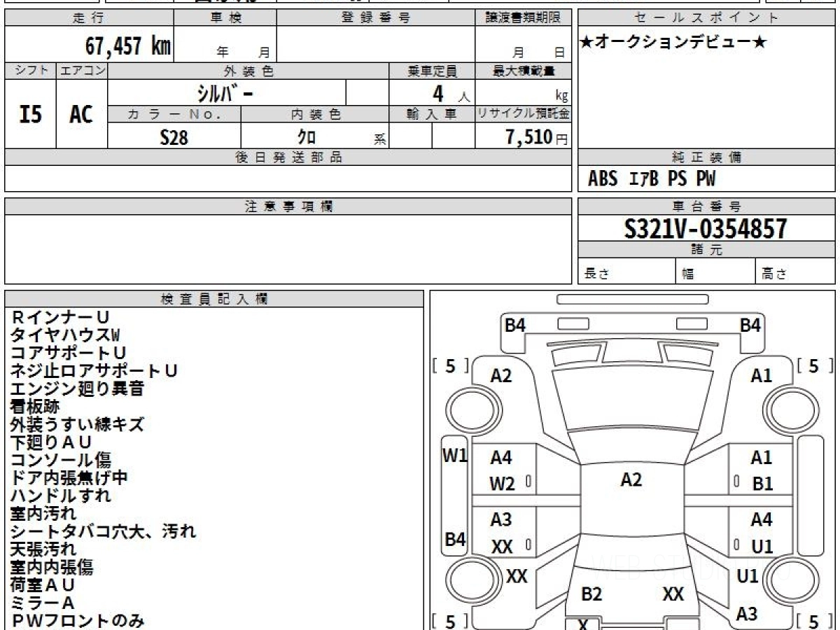This screenshot has height=630, width=840.
Task: Click the 譲渡書類期限 header
Action: click(523, 18)
